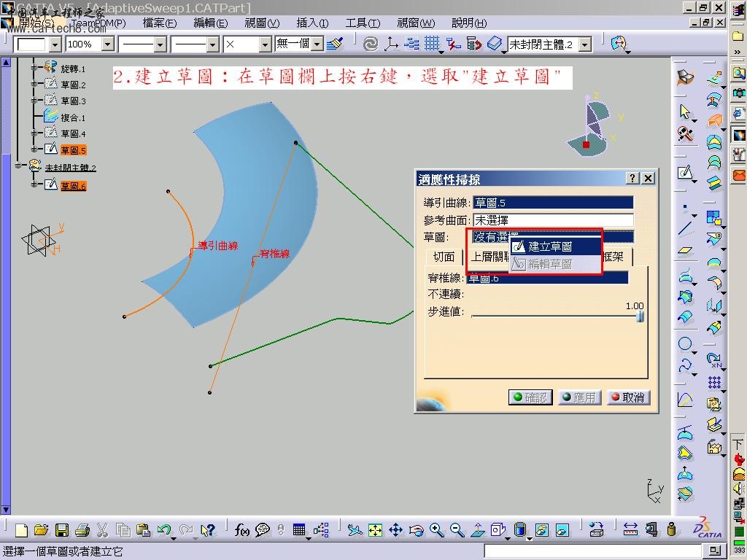
Task: Click the tree scrollbar down arrow
Action: click(6, 510)
